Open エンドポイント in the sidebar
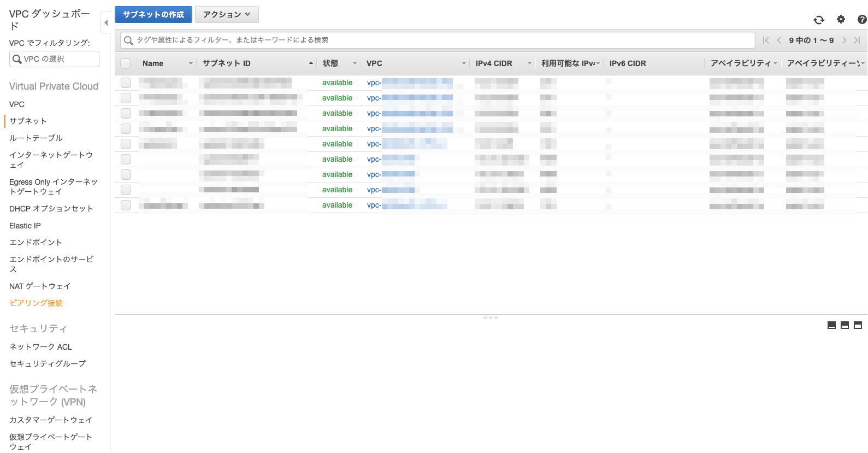 coord(36,242)
